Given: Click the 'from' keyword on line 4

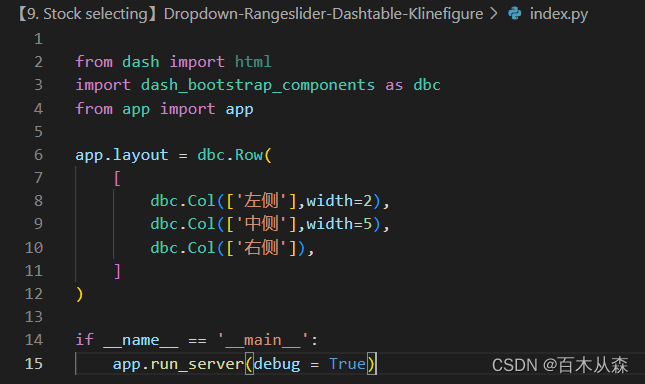Looking at the screenshot, I should pyautogui.click(x=94, y=109).
